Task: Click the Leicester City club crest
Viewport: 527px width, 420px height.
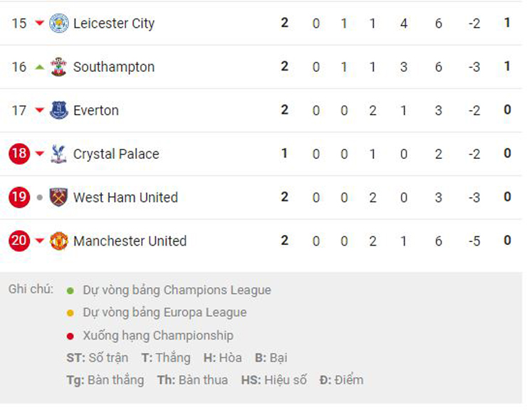Action: tap(58, 23)
